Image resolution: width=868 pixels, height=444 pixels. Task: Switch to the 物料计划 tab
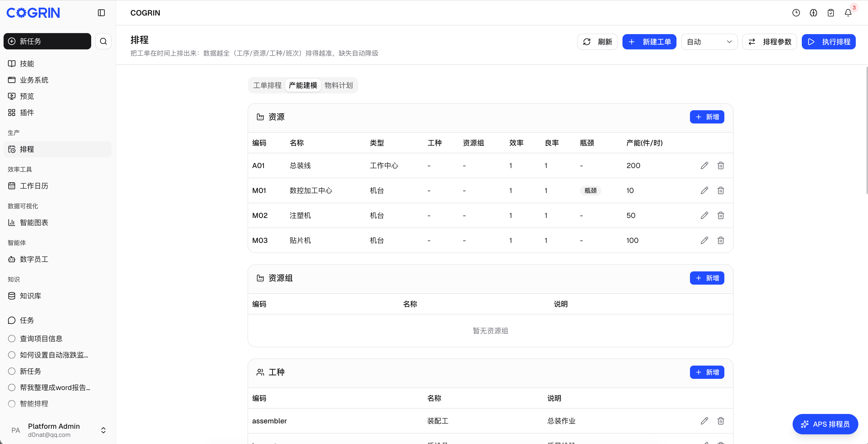click(x=339, y=85)
